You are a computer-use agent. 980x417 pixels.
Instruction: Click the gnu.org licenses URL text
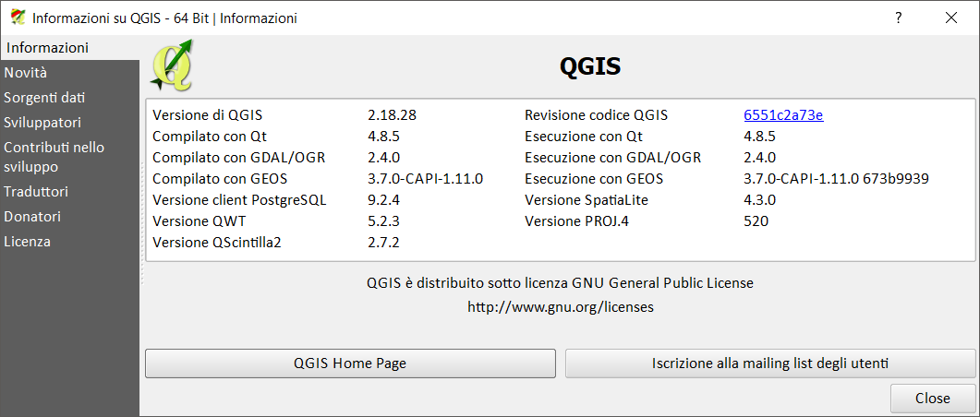coord(560,307)
